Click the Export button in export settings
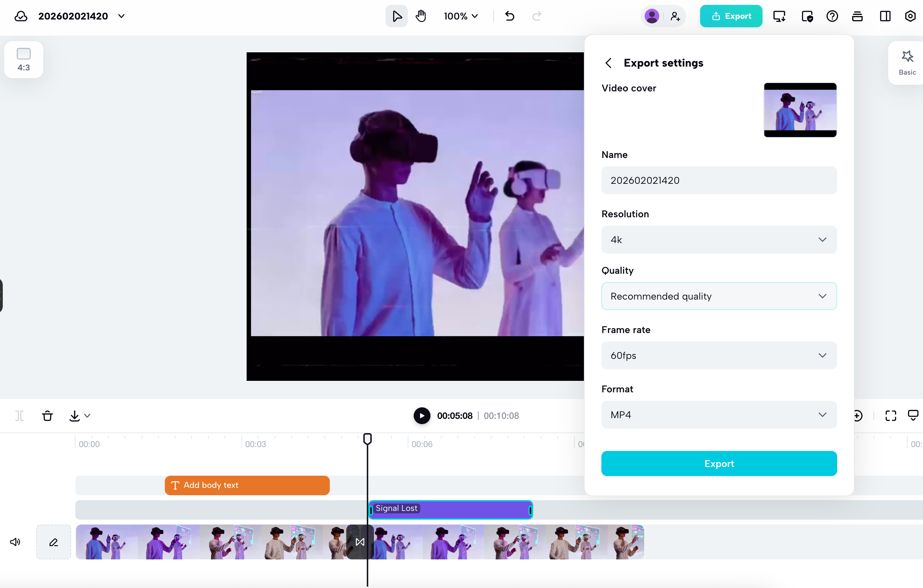Screen dimensions: 923x588 coord(719,463)
